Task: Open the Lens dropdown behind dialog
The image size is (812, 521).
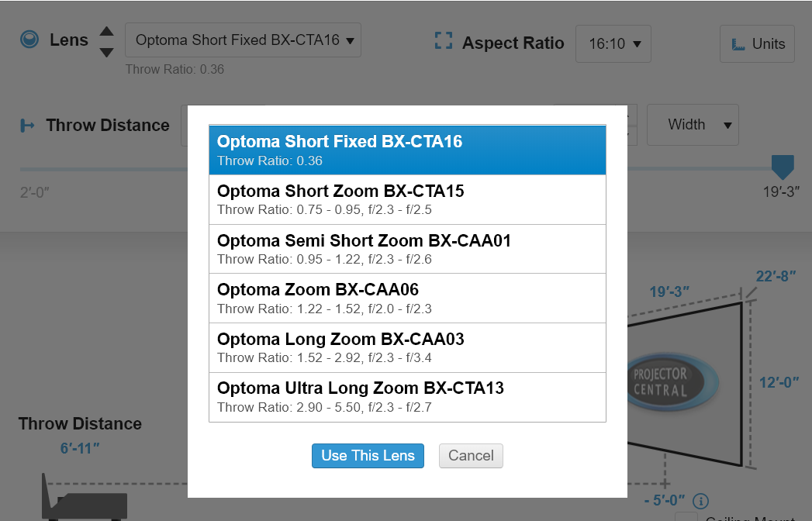Action: pos(243,40)
